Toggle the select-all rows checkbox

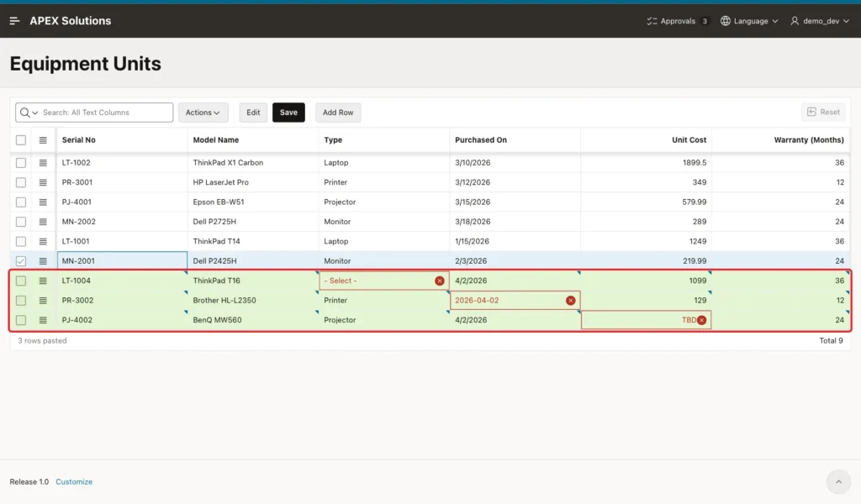(21, 140)
